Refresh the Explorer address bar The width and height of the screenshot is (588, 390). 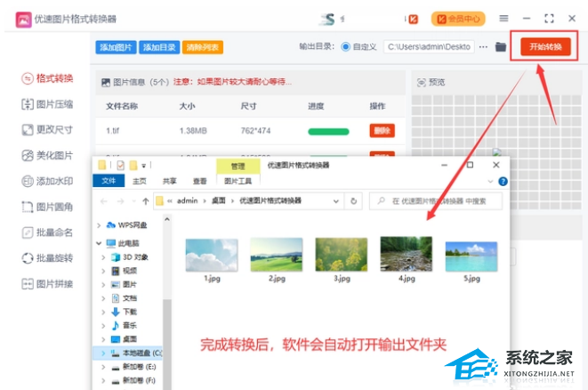355,201
